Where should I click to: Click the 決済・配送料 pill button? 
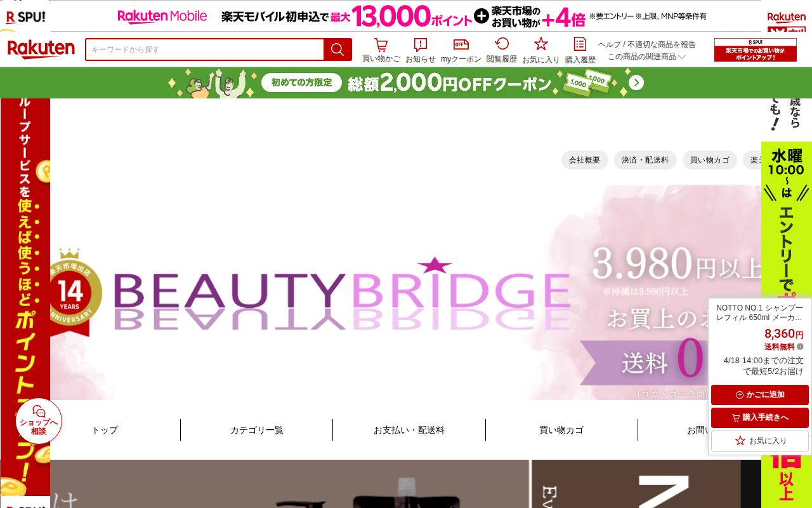coord(645,160)
